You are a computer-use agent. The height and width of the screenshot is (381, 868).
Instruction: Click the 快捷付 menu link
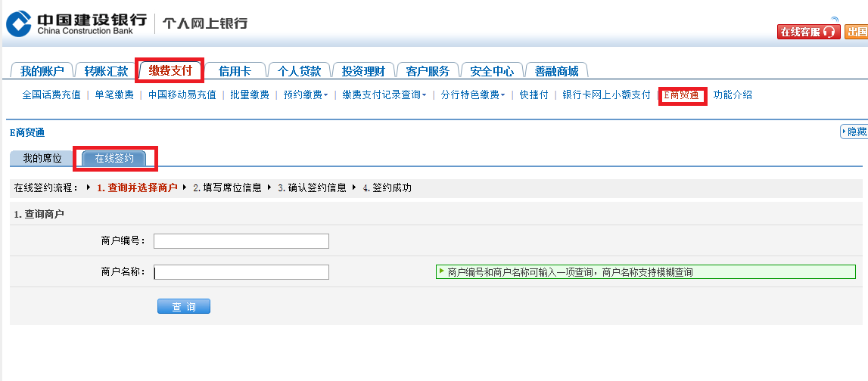[534, 95]
